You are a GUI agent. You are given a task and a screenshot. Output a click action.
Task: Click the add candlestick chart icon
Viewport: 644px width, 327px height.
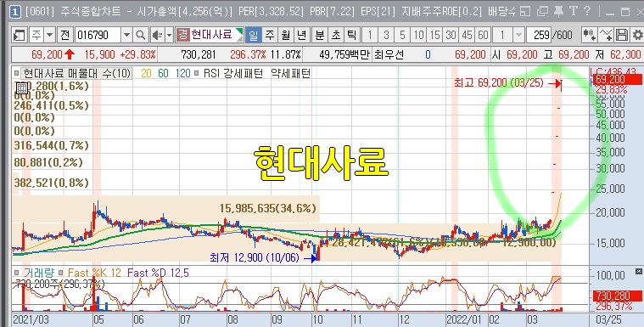click(590, 36)
